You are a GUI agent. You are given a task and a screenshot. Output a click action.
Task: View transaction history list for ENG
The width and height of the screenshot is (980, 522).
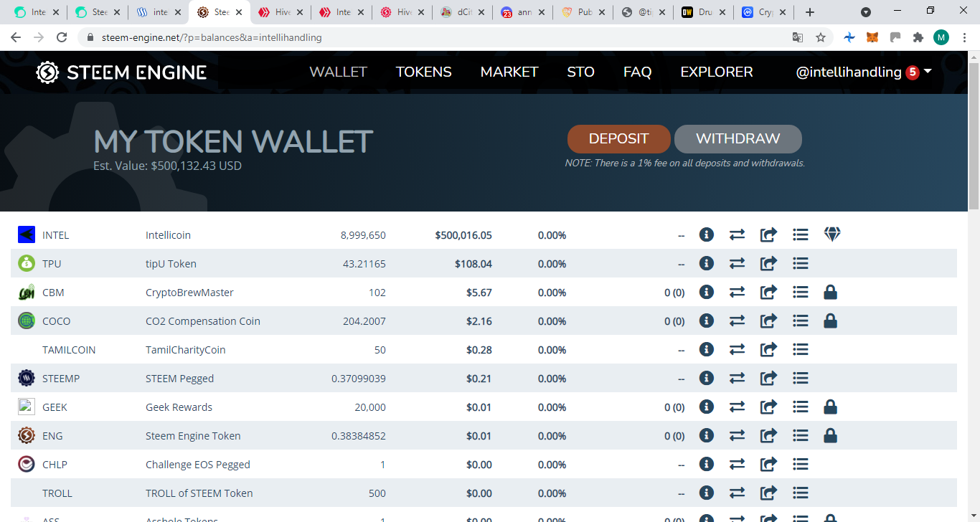[801, 435]
